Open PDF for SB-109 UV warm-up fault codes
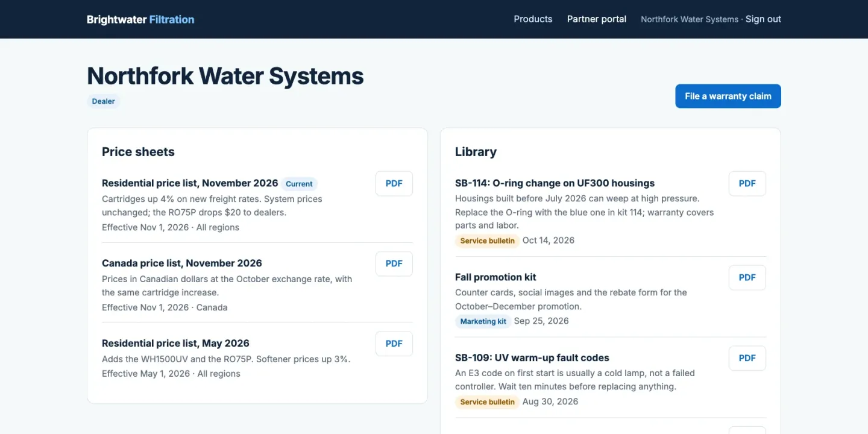Screen dimensions: 868x434 [x=747, y=358]
